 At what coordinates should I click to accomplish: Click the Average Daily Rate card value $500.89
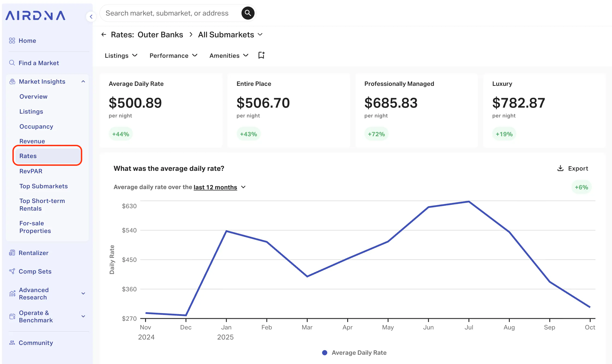pos(135,103)
